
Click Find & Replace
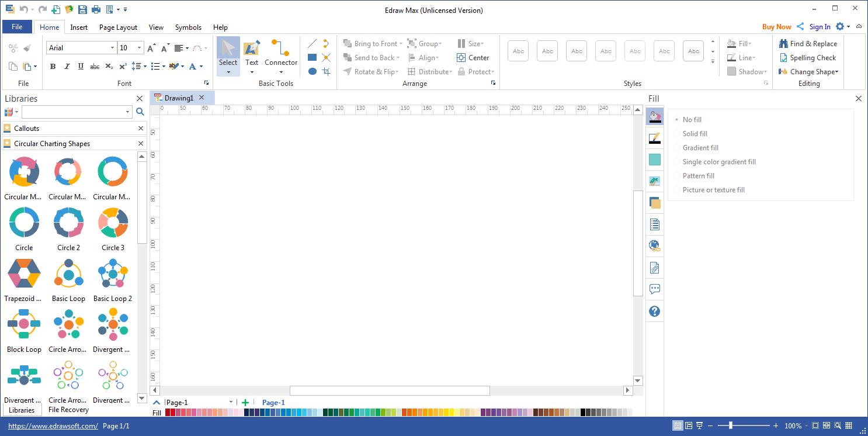tap(808, 44)
